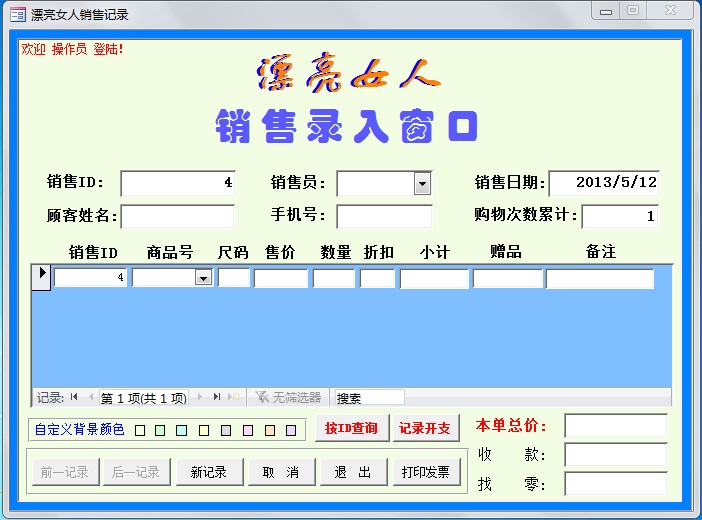Pick the light gray background color box
Image resolution: width=702 pixels, height=520 pixels.
click(x=226, y=430)
